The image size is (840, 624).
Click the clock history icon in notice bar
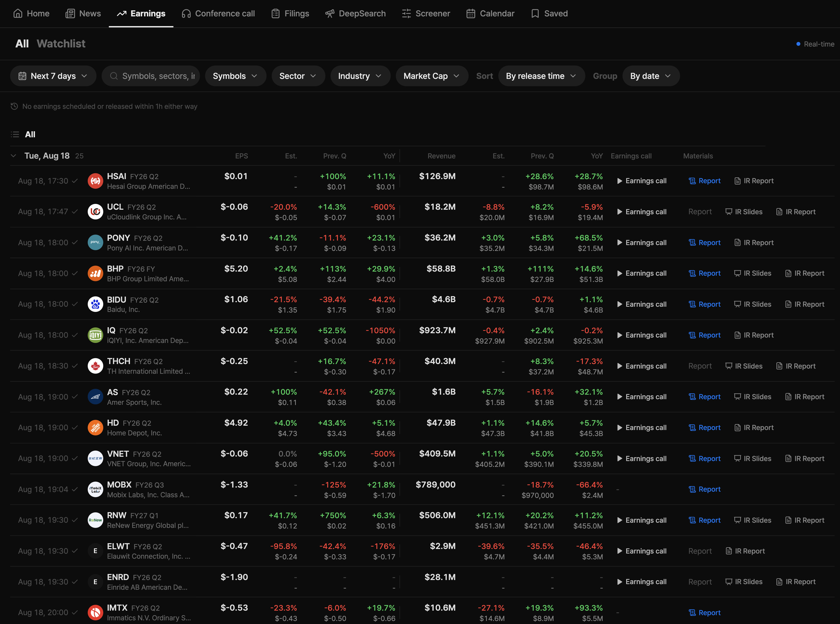[14, 106]
